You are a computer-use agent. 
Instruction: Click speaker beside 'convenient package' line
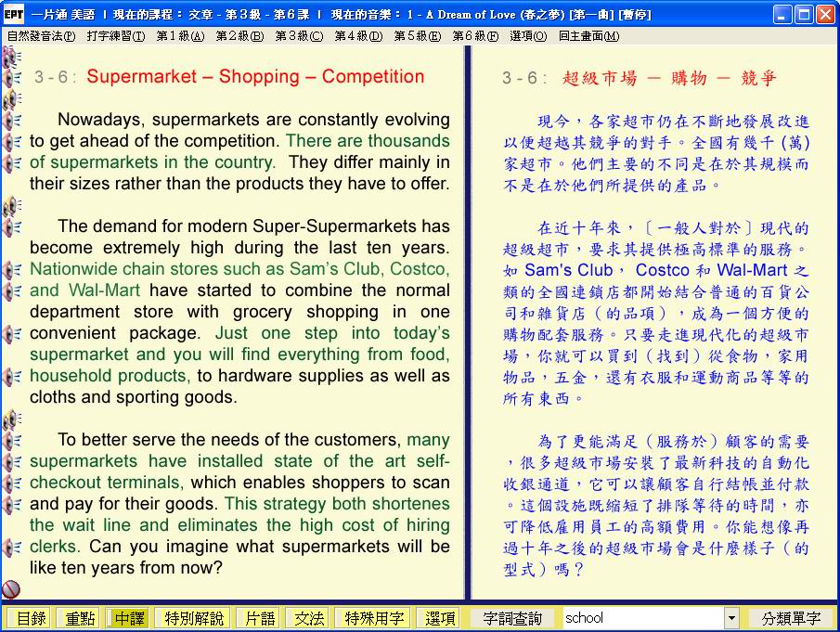[x=11, y=334]
